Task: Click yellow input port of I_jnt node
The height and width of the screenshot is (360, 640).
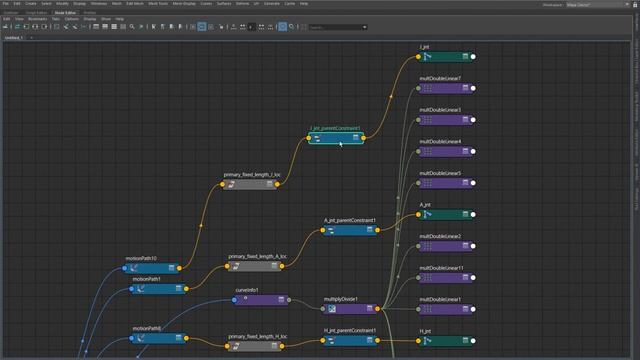Action: (418, 57)
